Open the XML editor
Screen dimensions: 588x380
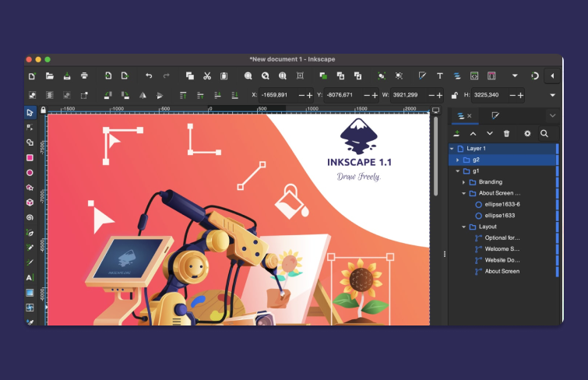pyautogui.click(x=474, y=76)
